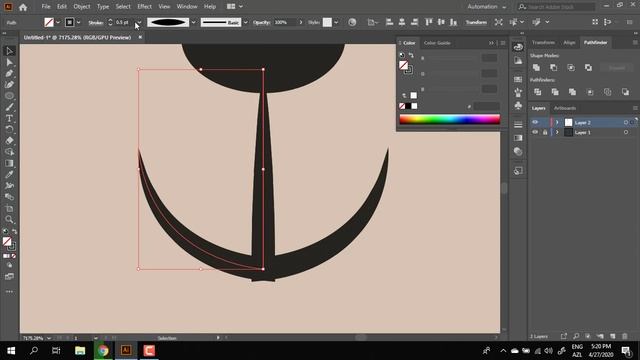Swap fill and stroke in toolbar
The width and height of the screenshot is (640, 360).
(x=15, y=232)
